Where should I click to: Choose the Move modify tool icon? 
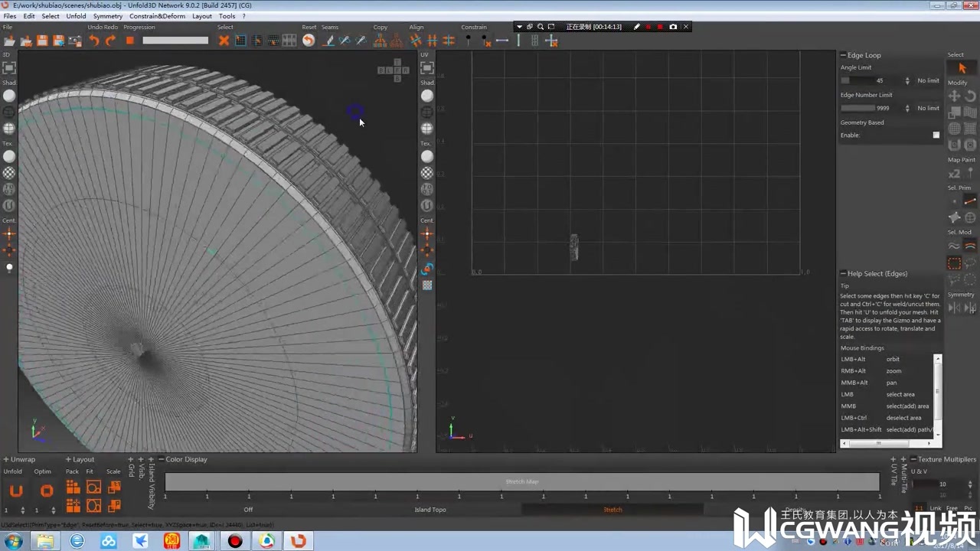click(955, 96)
